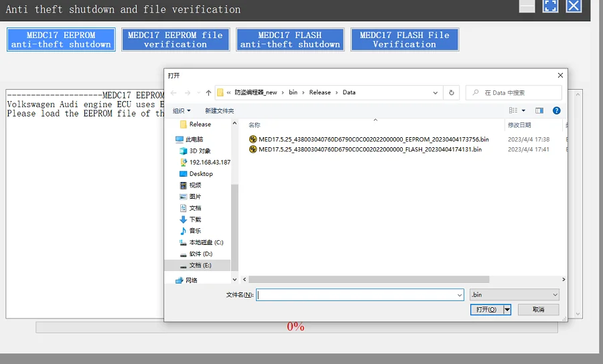Viewport: 603px width, 364px height.
Task: Open 文档 (Documents) folder
Action: 195,208
